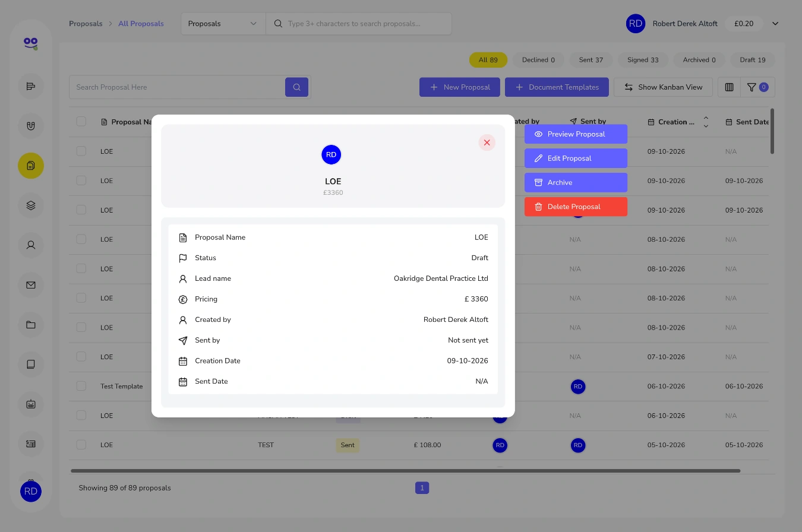Open the sidebar ticket list icon
The height and width of the screenshot is (532, 802).
31,444
